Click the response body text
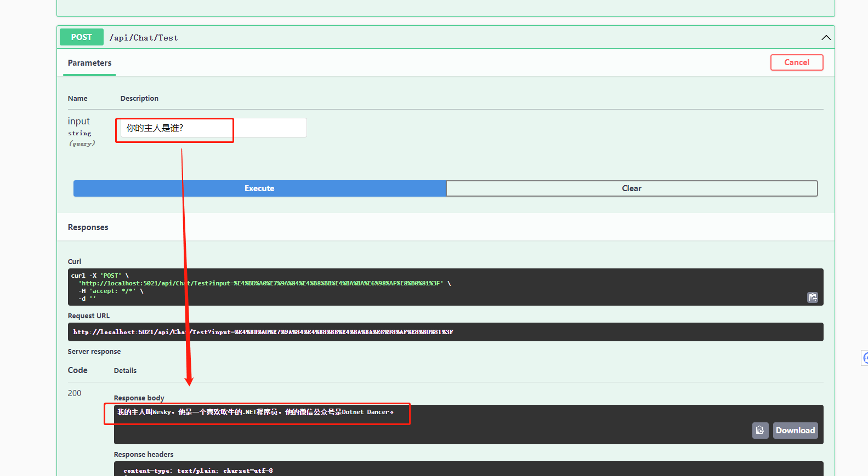 (x=255, y=412)
